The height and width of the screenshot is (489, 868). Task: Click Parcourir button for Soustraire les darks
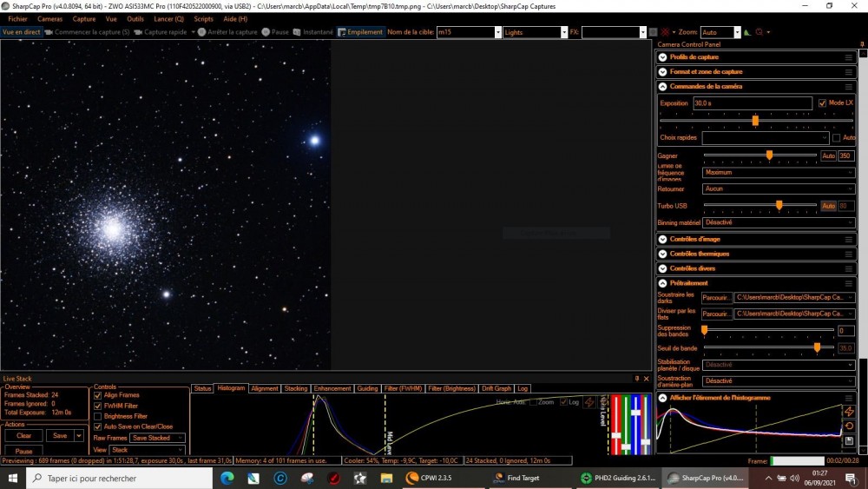716,297
